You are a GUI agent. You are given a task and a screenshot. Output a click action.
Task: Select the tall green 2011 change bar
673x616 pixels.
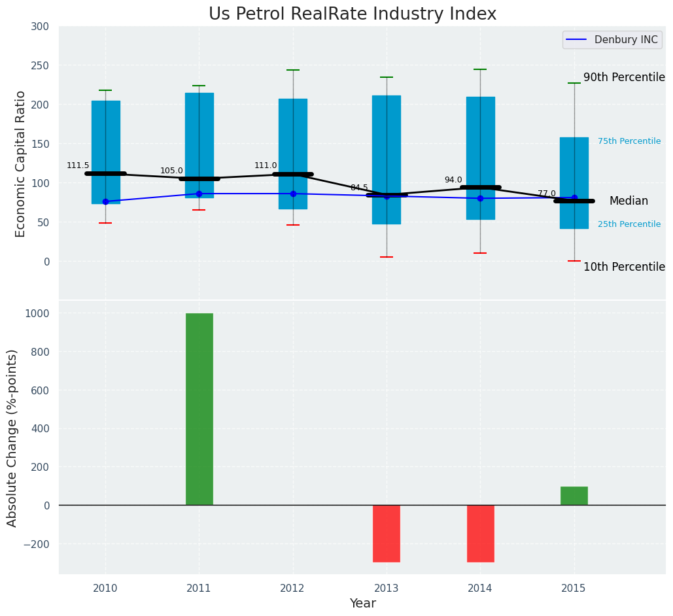[x=199, y=409]
